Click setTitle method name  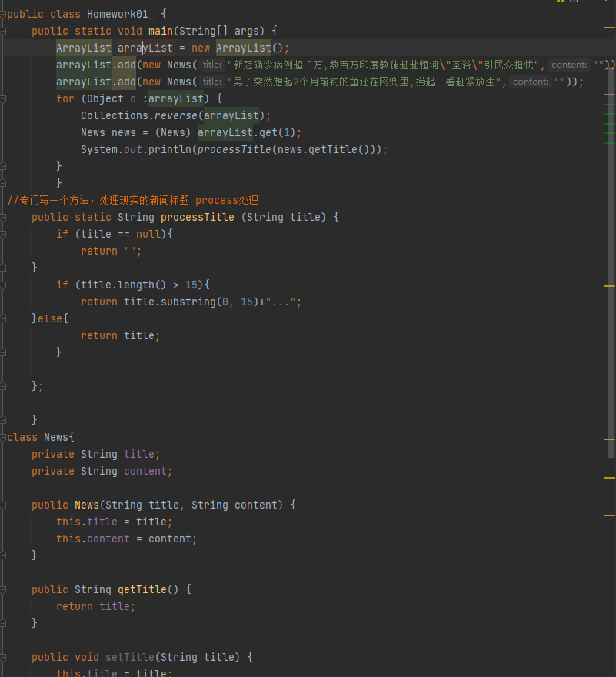click(x=129, y=657)
